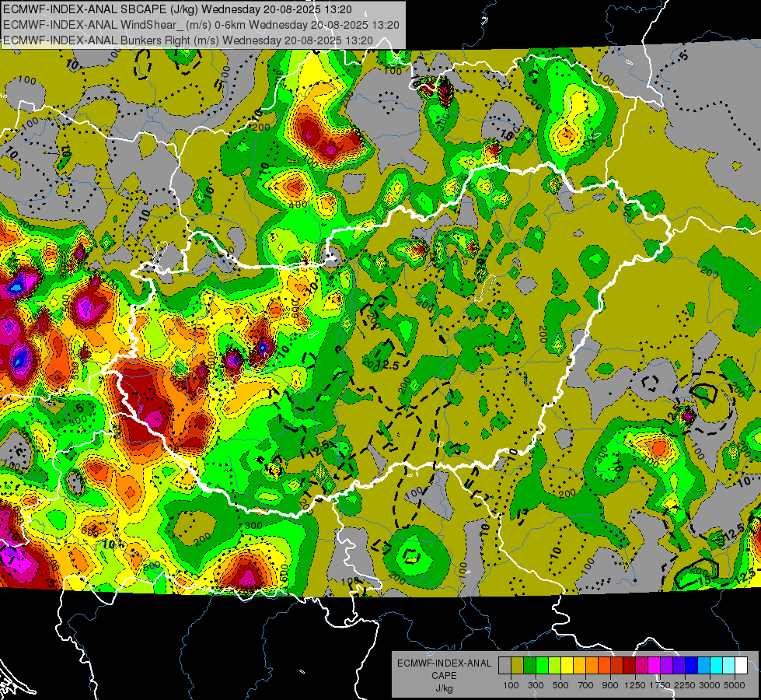This screenshot has width=761, height=700.
Task: Click the 700 tick label in legend
Action: click(x=586, y=685)
